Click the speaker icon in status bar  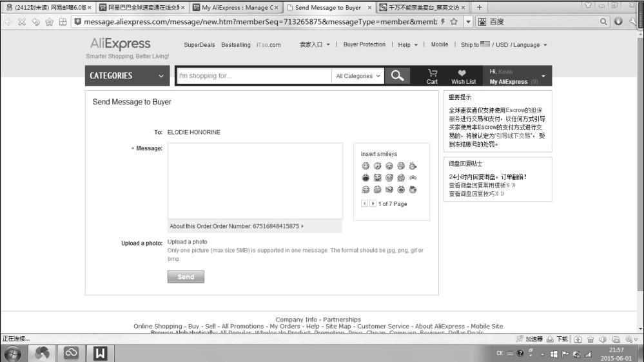[x=603, y=339]
